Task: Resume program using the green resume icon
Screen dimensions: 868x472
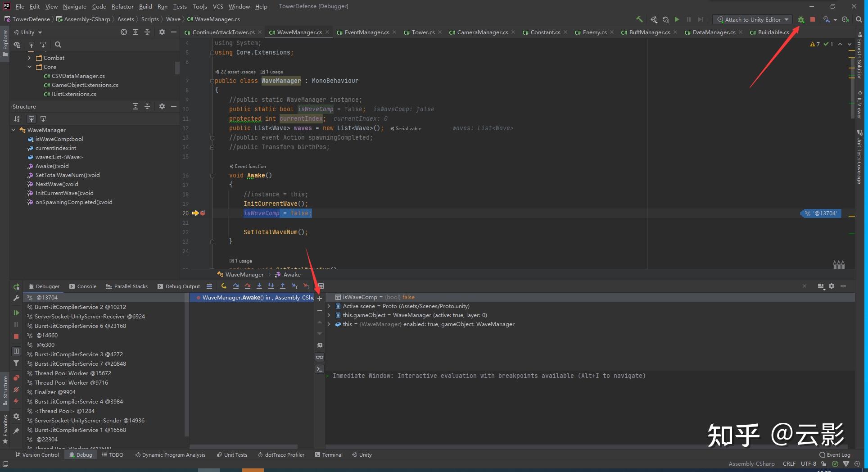Action: click(16, 313)
